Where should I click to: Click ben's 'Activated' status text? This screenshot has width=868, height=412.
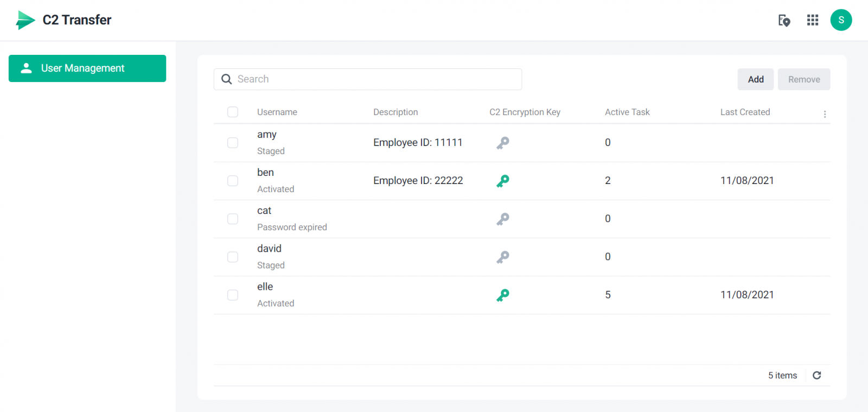(x=276, y=189)
